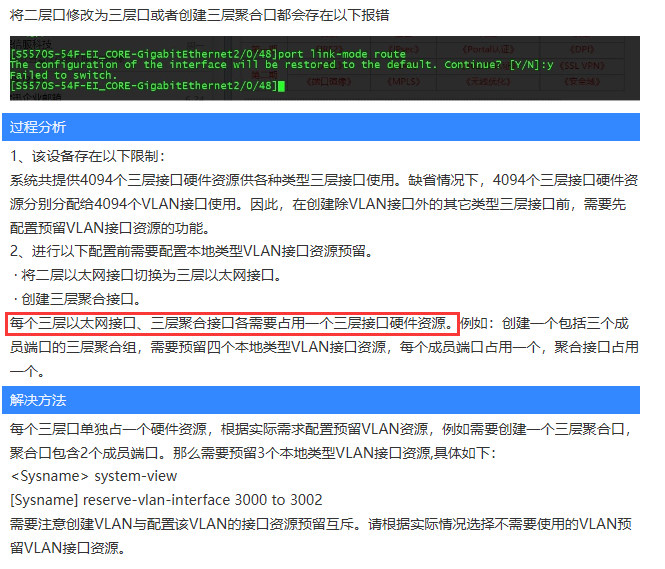Click the 解决方法 section header

[321, 400]
